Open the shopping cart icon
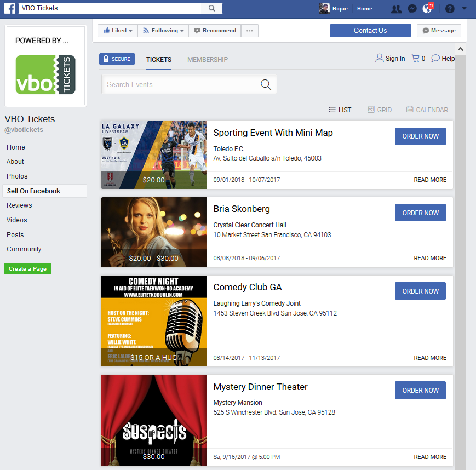This screenshot has height=470, width=476. [415, 58]
